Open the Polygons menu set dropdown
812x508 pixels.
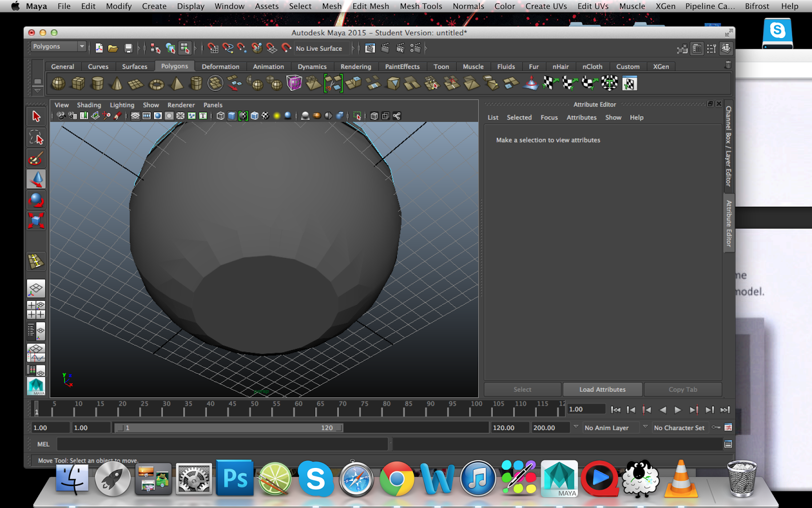[x=58, y=46]
